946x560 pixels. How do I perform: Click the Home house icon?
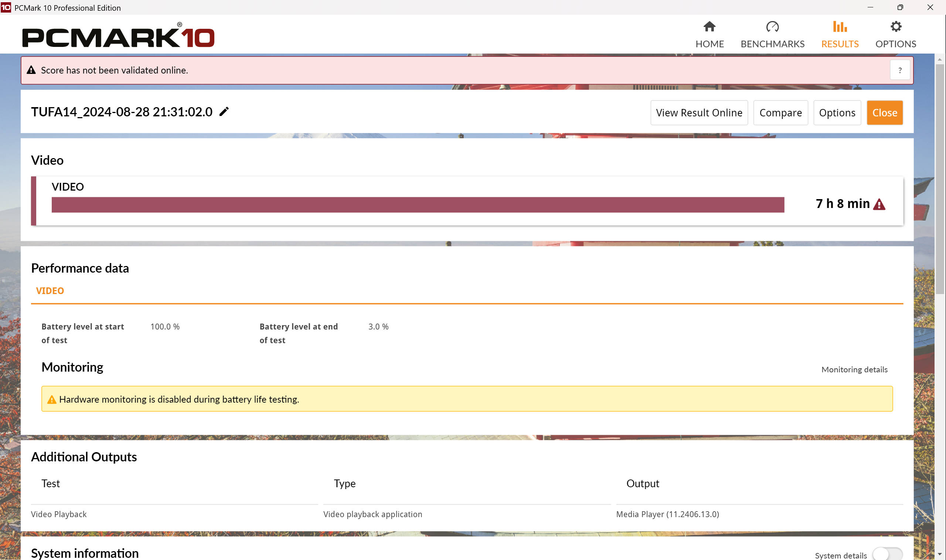click(709, 27)
